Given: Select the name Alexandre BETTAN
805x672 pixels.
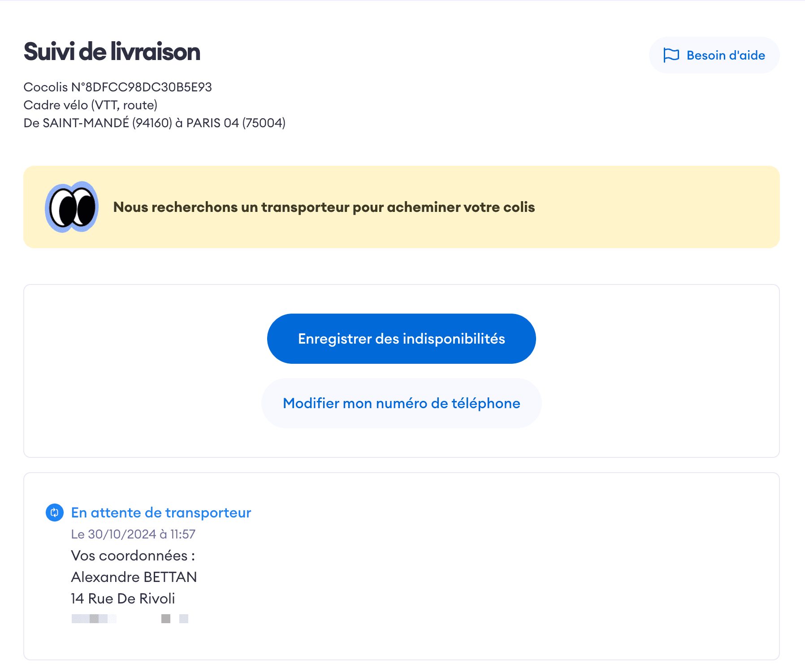Looking at the screenshot, I should pyautogui.click(x=134, y=577).
